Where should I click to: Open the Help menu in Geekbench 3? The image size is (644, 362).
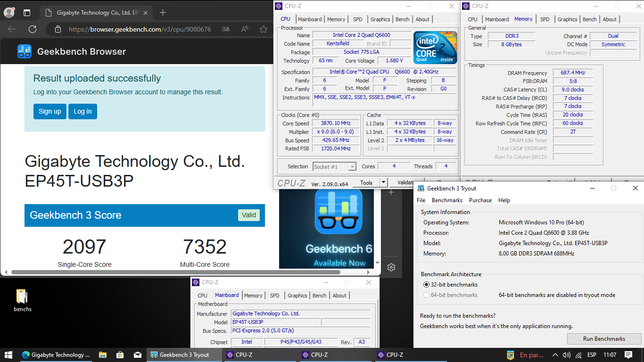click(x=504, y=200)
